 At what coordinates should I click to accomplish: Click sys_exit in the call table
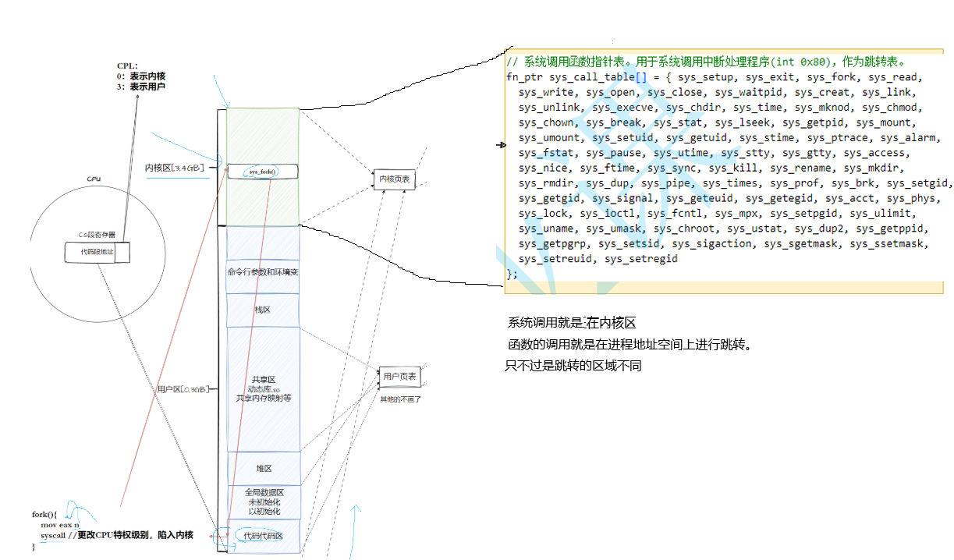click(771, 77)
